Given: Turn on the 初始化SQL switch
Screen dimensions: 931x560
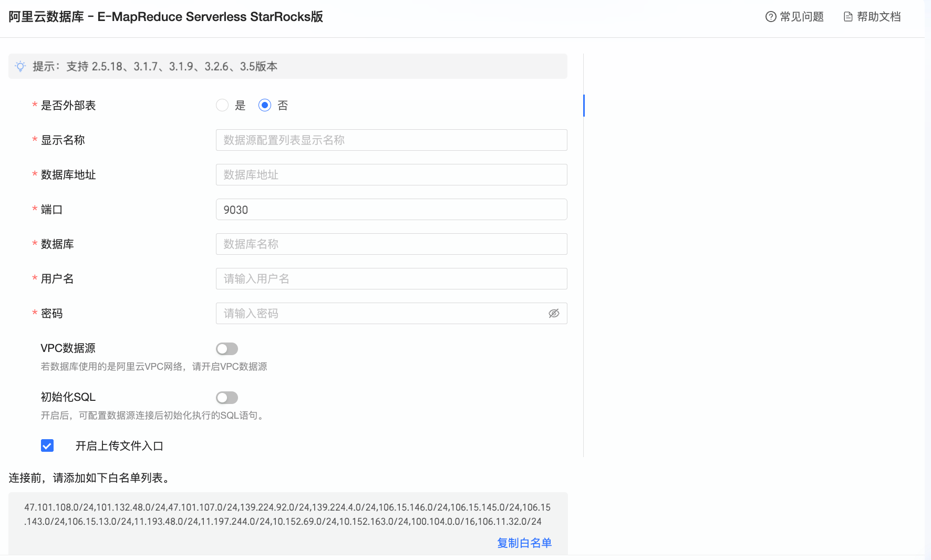Looking at the screenshot, I should (x=227, y=398).
